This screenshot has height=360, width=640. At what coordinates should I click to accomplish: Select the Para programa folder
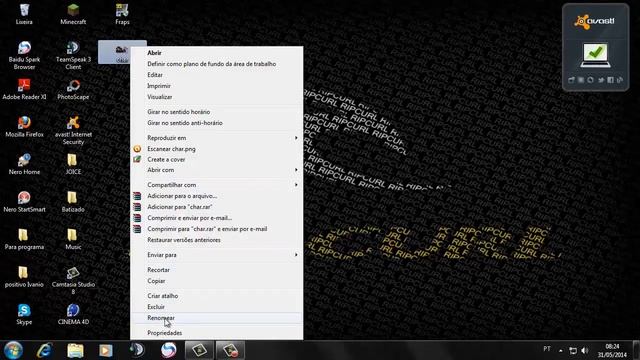pyautogui.click(x=24, y=239)
